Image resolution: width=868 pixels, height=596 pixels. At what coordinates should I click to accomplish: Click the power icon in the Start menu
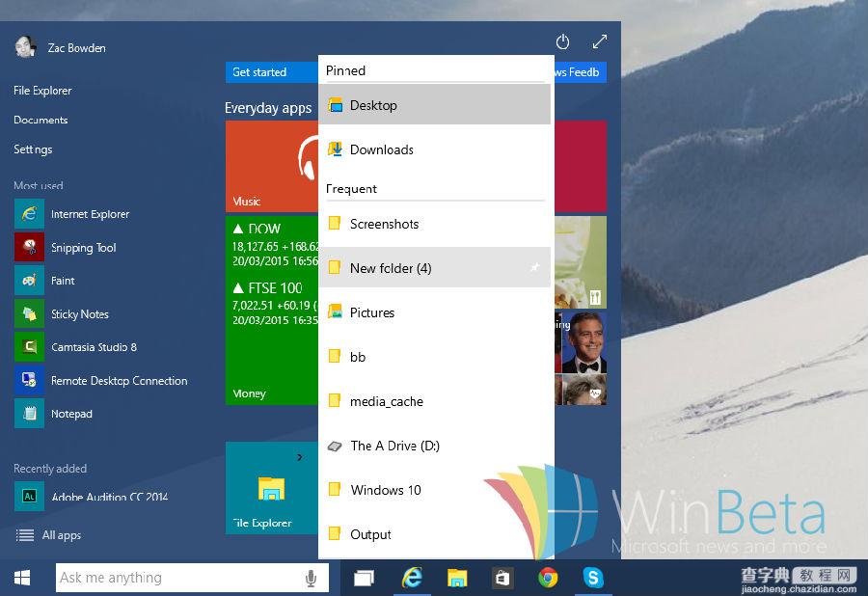coord(562,41)
